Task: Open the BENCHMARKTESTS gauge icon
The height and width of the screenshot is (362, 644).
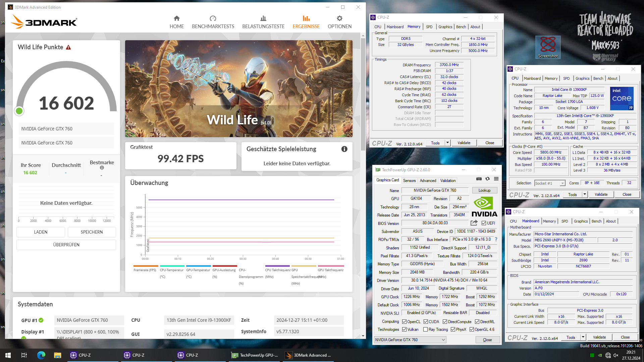Action: [x=213, y=18]
